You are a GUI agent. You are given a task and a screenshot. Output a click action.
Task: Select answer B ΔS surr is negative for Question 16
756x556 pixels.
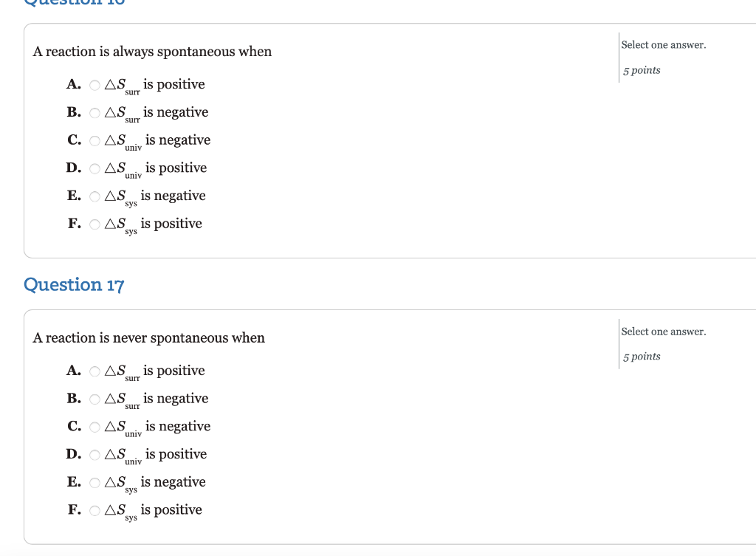click(x=94, y=111)
